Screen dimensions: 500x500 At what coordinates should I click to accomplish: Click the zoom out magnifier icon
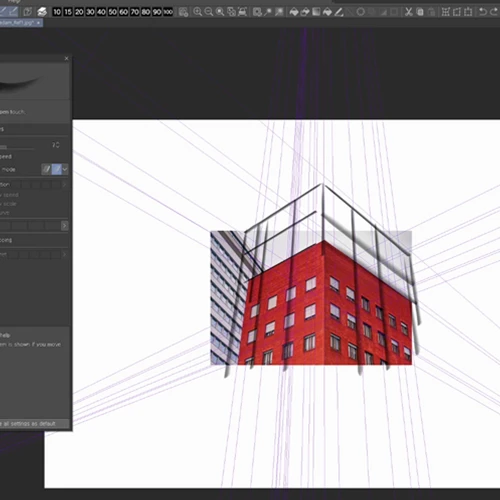pos(209,12)
